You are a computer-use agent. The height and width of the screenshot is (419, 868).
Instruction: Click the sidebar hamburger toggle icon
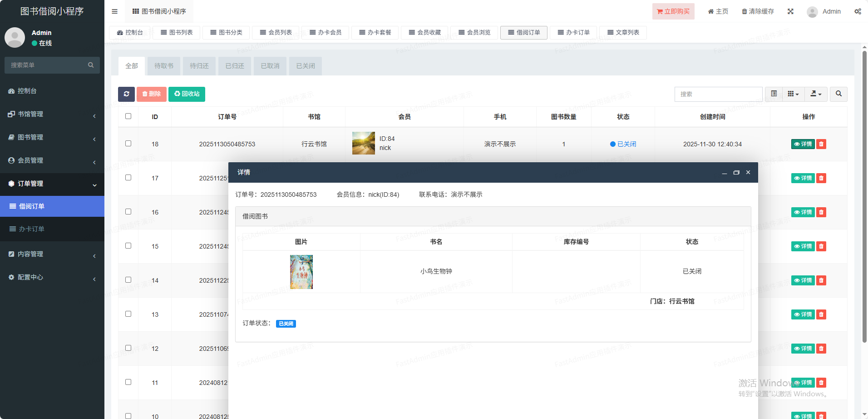(x=114, y=11)
